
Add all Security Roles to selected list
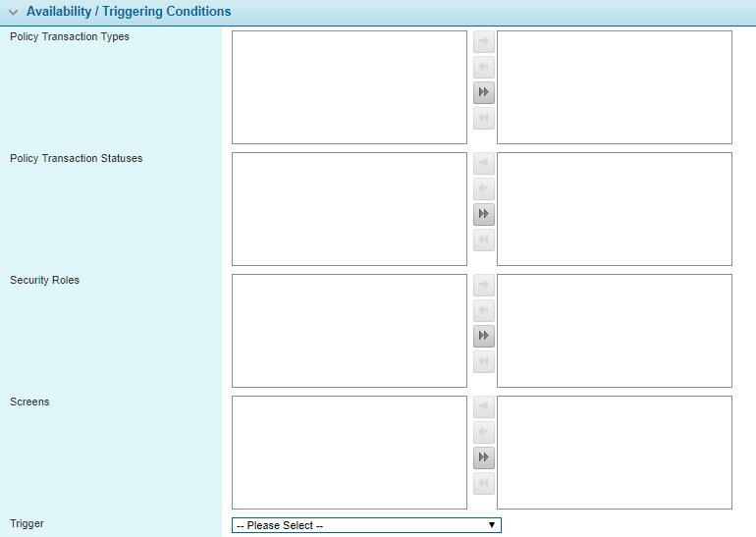(483, 337)
